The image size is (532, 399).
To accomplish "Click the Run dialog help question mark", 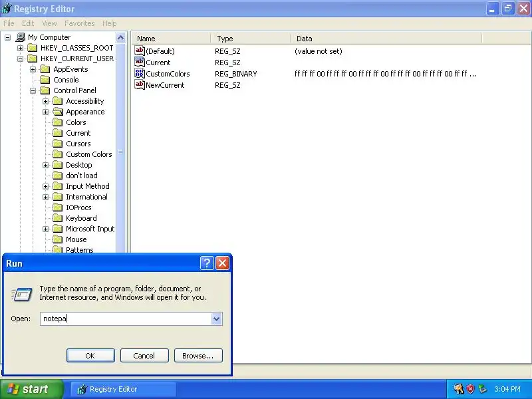I will [x=207, y=263].
